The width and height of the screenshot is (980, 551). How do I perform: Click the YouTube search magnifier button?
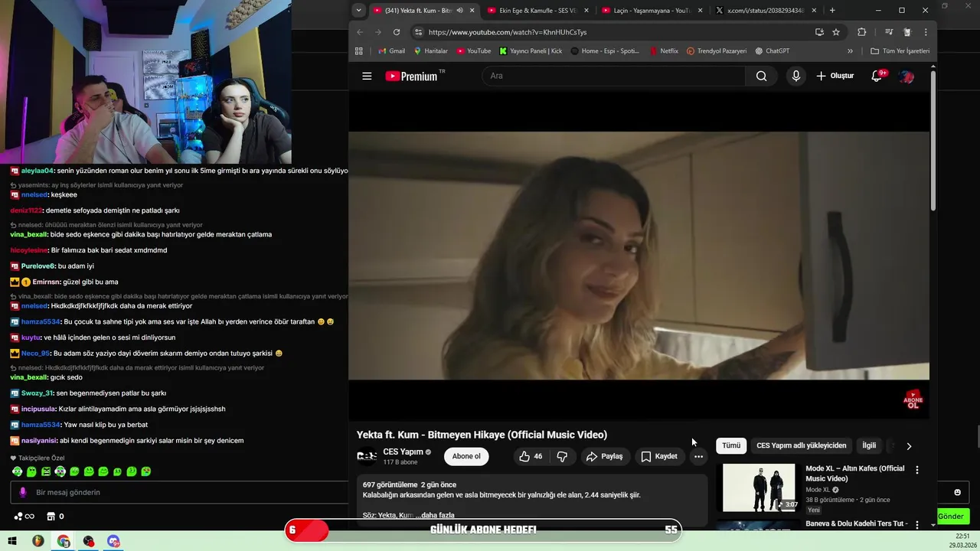pyautogui.click(x=761, y=76)
